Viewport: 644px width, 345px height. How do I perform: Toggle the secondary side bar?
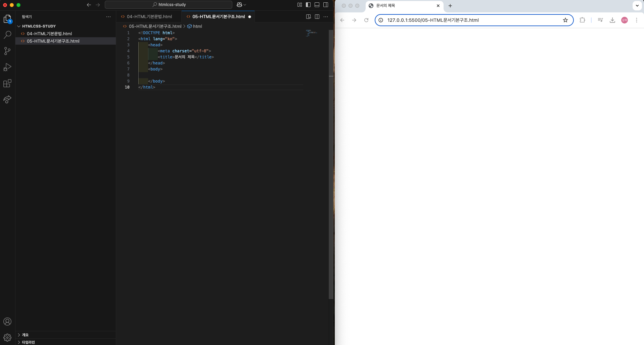326,5
